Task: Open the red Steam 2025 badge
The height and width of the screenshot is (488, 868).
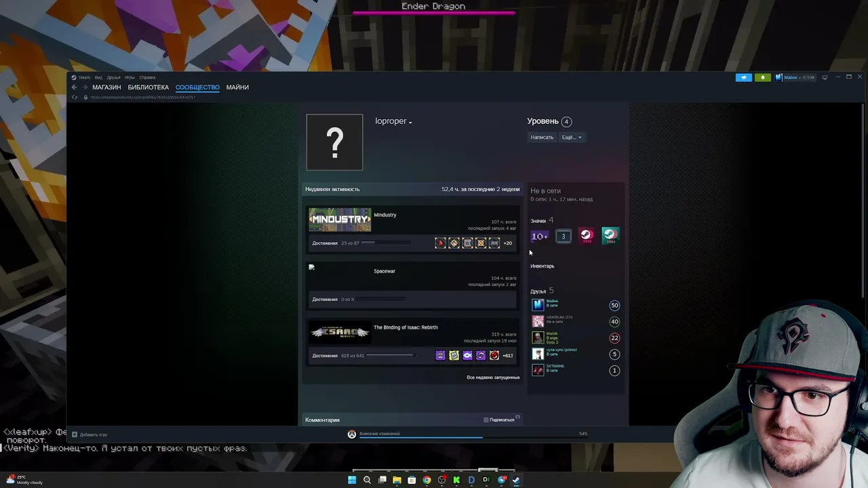Action: click(587, 236)
